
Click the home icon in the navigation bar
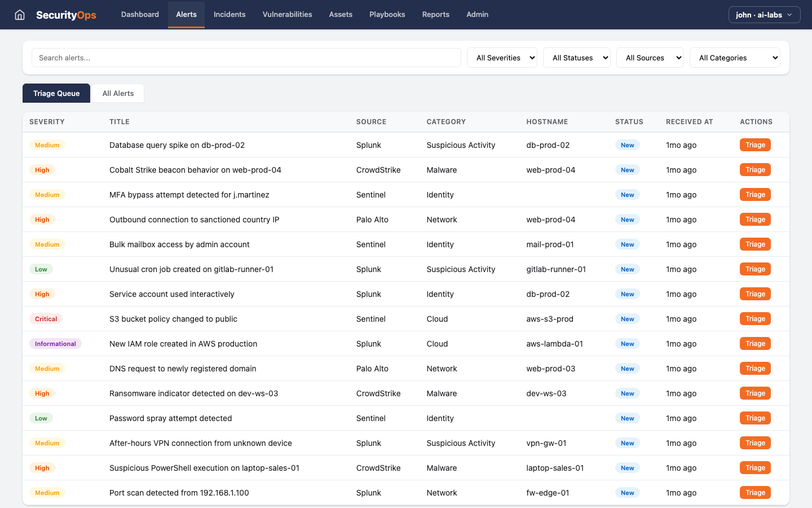[x=20, y=14]
